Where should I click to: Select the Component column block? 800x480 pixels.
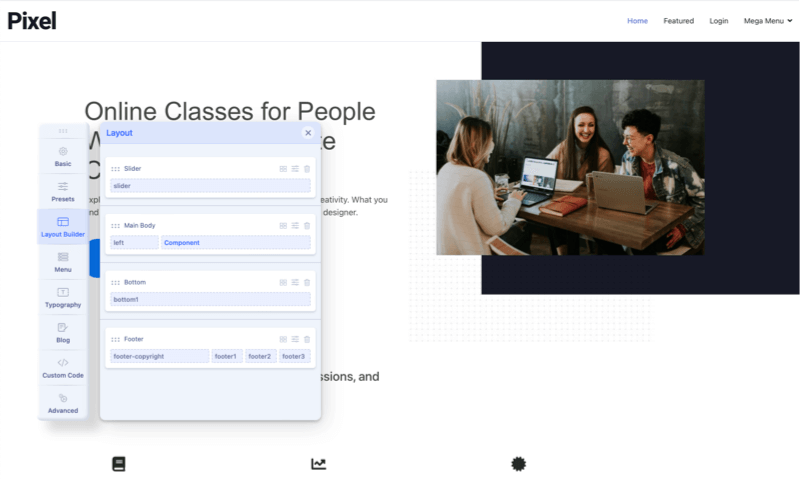pos(236,243)
